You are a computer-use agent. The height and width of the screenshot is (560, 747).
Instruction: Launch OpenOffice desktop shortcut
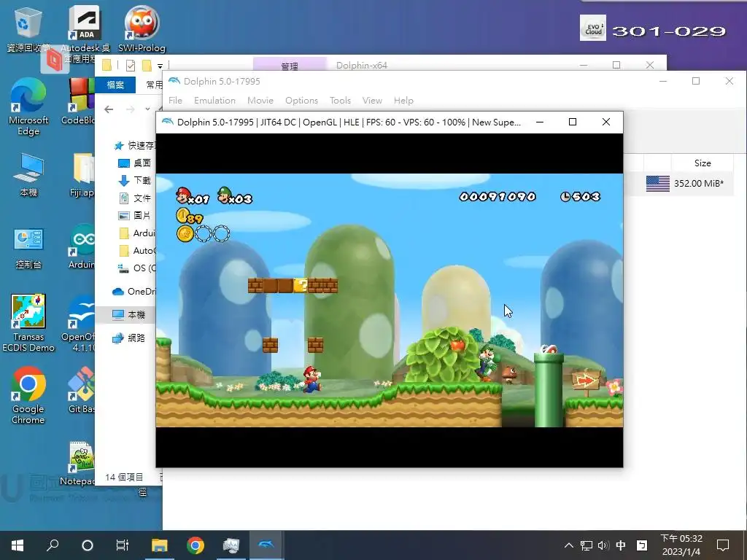[79, 324]
